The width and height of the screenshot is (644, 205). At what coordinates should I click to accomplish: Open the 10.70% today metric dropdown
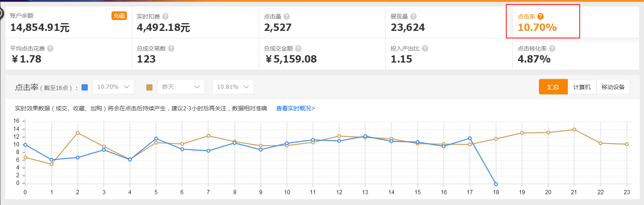point(113,87)
